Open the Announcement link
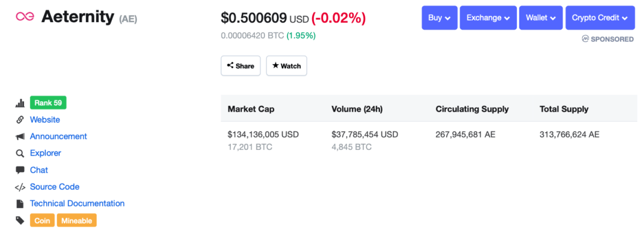Viewport: 644px width, 234px height. pos(59,136)
